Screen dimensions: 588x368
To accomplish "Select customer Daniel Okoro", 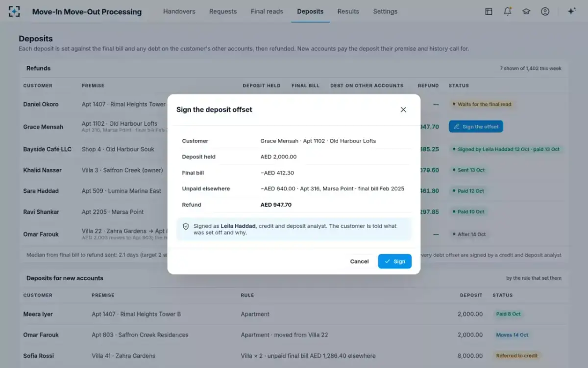I will tap(41, 104).
